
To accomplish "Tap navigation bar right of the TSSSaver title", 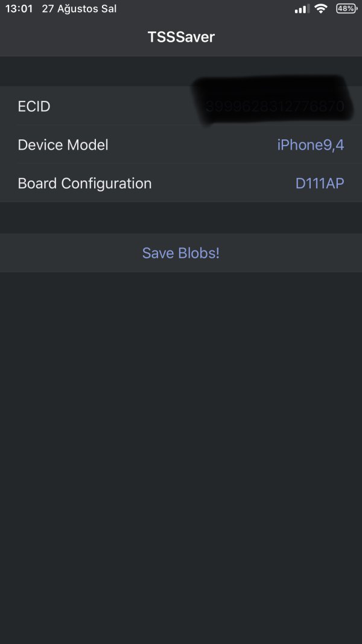I will [290, 37].
